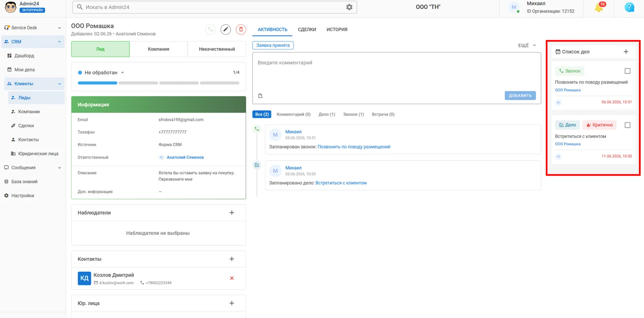This screenshot has height=318, width=644.
Task: Select the Компания stage button
Action: pos(159,49)
